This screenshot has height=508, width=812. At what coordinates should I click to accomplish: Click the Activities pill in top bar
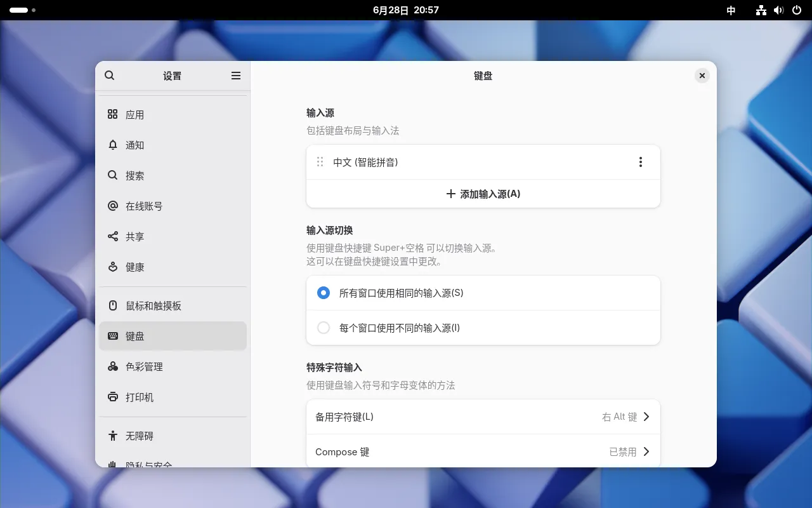[x=22, y=10]
